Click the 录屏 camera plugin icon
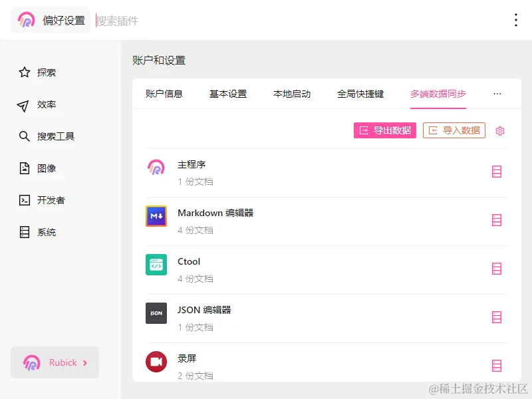This screenshot has height=399, width=532. point(156,361)
